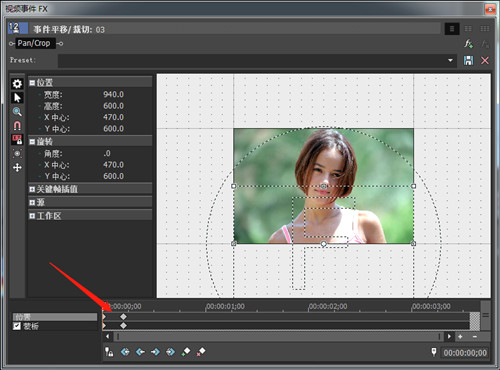Click the 角度 value .0

pyautogui.click(x=107, y=153)
